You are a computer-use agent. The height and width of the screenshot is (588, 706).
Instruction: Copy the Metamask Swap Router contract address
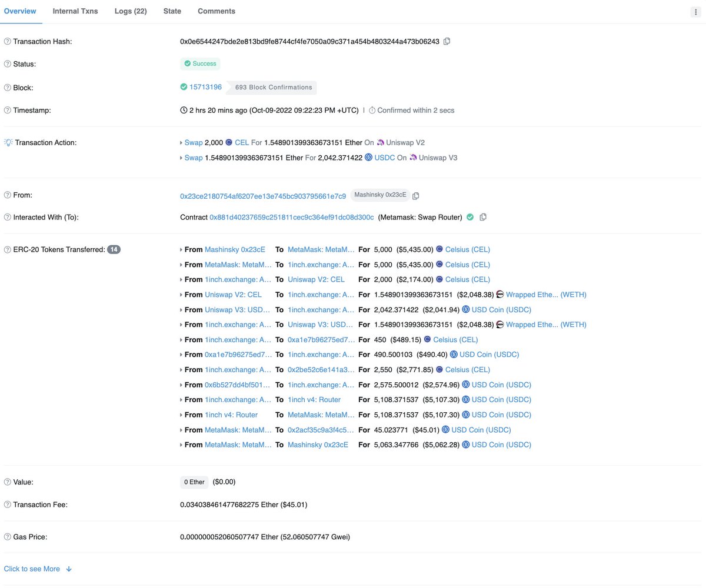pos(483,217)
